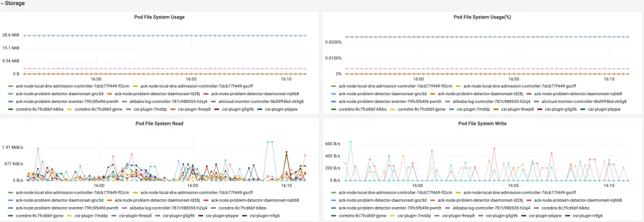
Task: Select coredns-8c7fcd6bf-6lkbs in Read panel legend
Action: (x=242, y=208)
